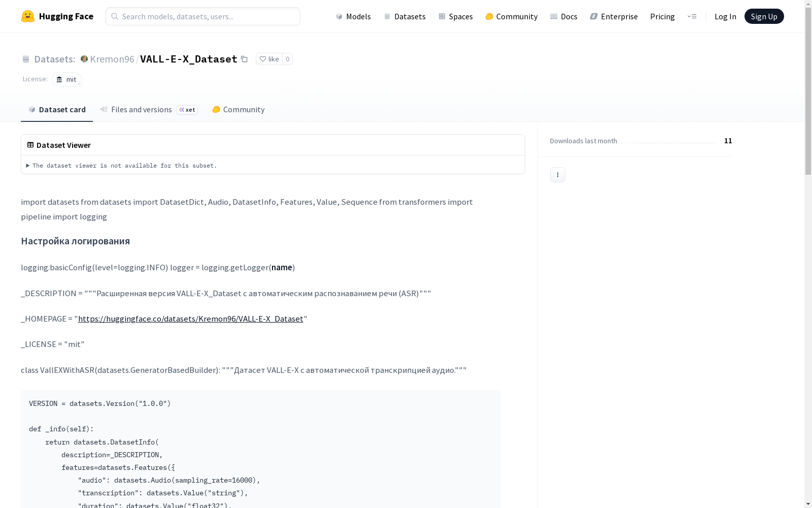Open the extra navigation menu icon beside Pricing
Viewport: 812px width, 508px height.
[x=692, y=16]
